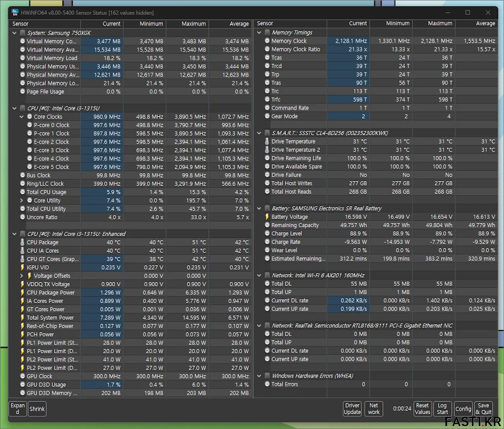Click the left pane Minimum column header

145,24
